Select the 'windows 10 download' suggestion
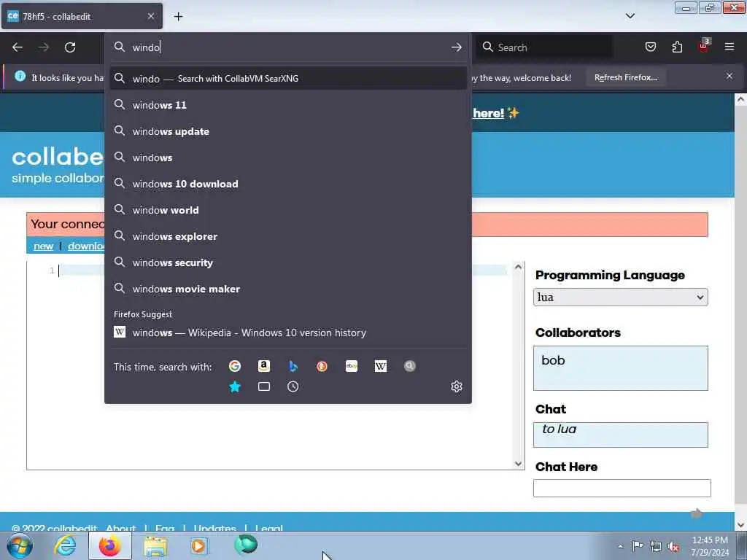The height and width of the screenshot is (560, 747). [288, 184]
